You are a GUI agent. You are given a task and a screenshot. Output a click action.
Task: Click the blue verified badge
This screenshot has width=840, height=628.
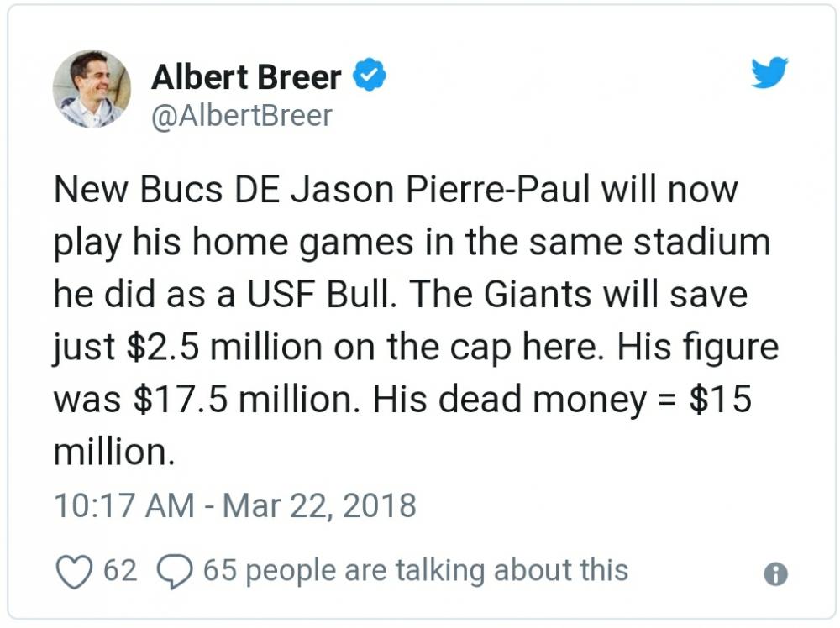pyautogui.click(x=369, y=75)
